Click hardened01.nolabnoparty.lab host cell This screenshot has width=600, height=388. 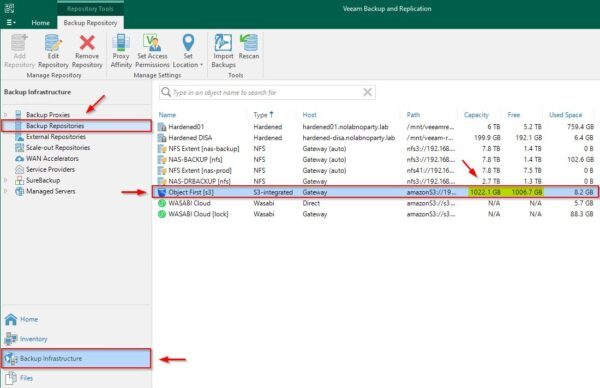(x=345, y=127)
